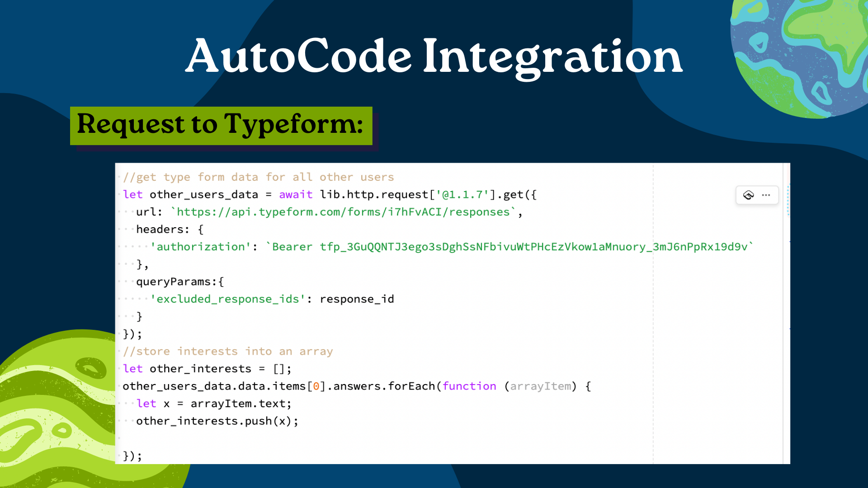
Task: Click the 'function' keyword in forEach line
Action: point(469,386)
